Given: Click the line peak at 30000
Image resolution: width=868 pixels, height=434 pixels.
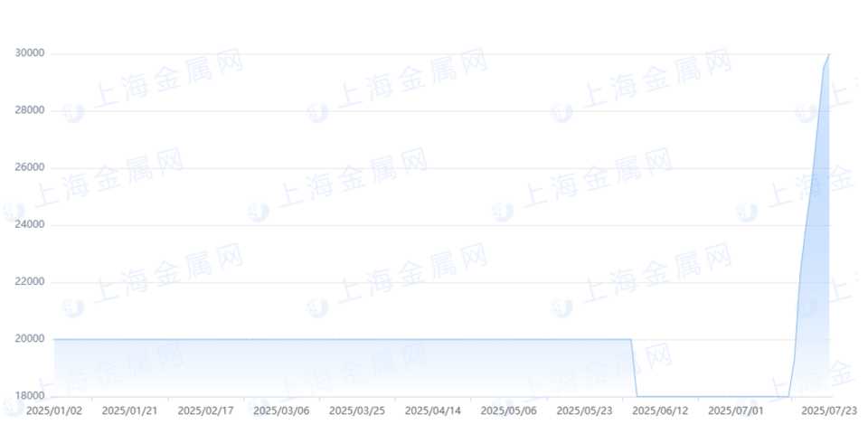Looking at the screenshot, I should (x=829, y=54).
